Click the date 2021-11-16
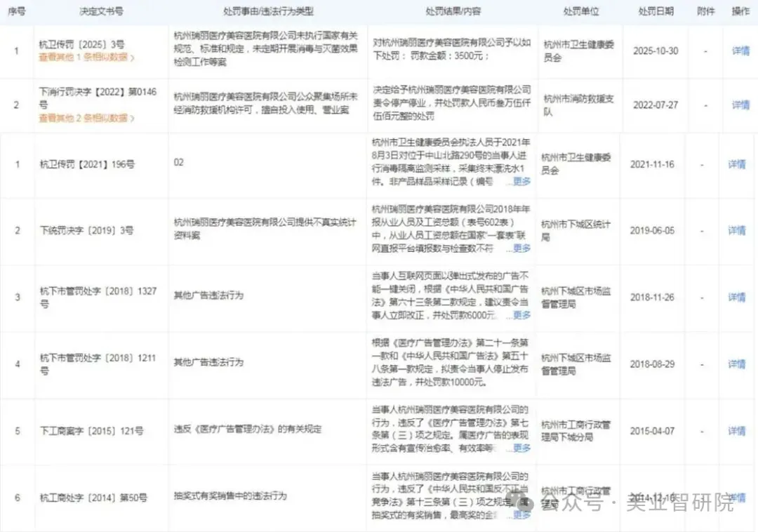 [652, 164]
